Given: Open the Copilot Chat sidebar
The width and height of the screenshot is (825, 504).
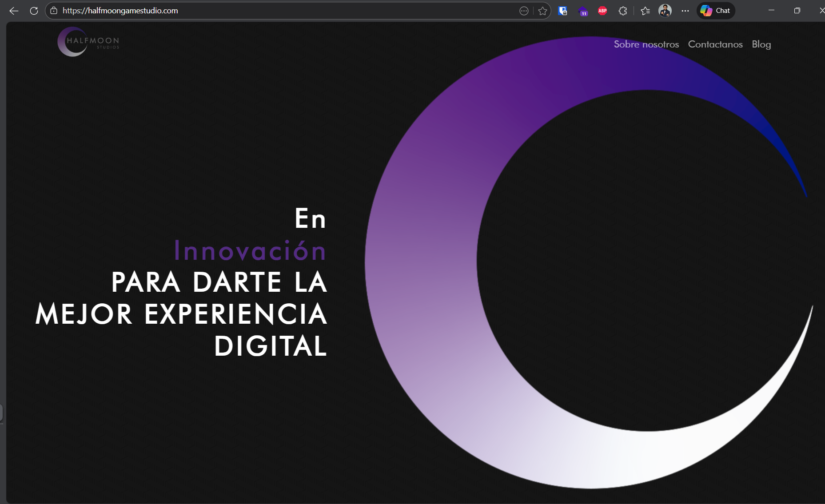Looking at the screenshot, I should click(x=715, y=11).
